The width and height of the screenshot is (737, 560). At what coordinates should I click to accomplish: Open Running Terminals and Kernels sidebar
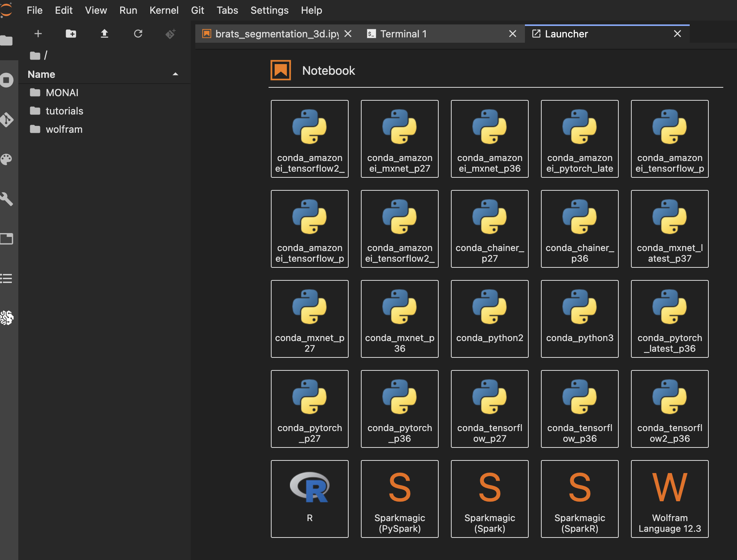[6, 80]
